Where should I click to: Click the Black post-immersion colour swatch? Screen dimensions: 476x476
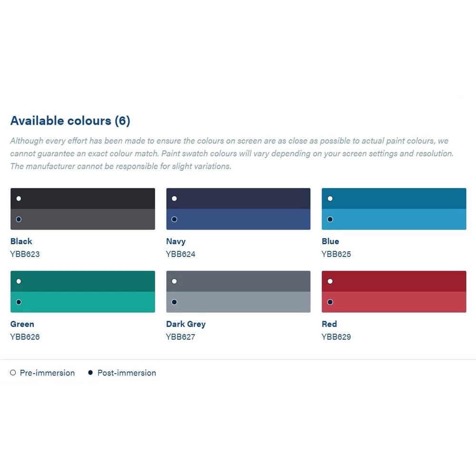click(x=83, y=219)
